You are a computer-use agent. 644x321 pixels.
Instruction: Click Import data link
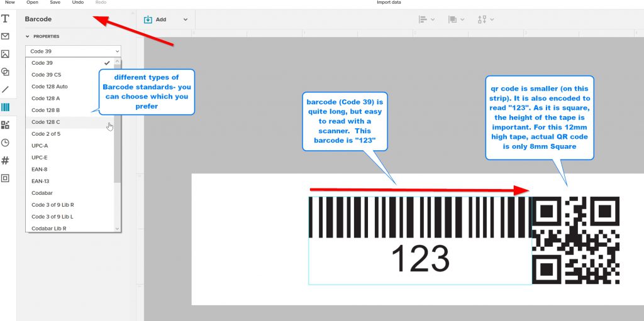[389, 3]
